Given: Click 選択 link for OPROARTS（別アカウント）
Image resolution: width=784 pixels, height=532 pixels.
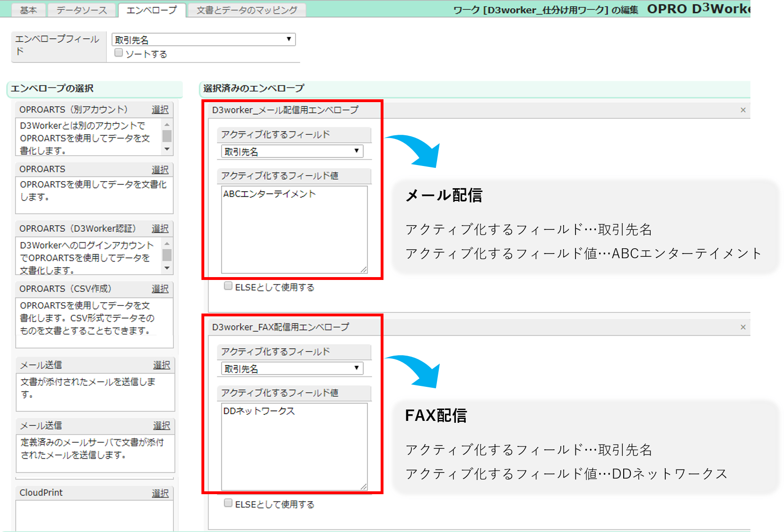Looking at the screenshot, I should [x=160, y=110].
